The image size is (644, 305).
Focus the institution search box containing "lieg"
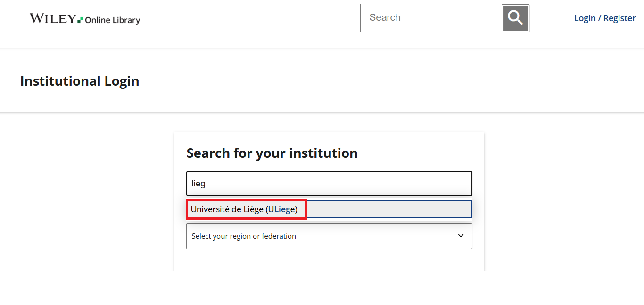pyautogui.click(x=329, y=184)
